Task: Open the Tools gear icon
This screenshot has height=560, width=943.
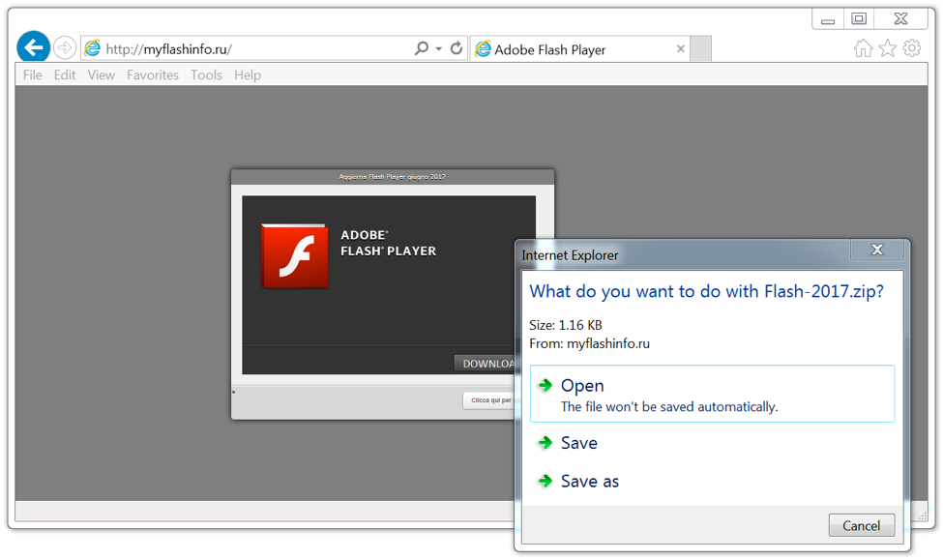Action: tap(912, 48)
